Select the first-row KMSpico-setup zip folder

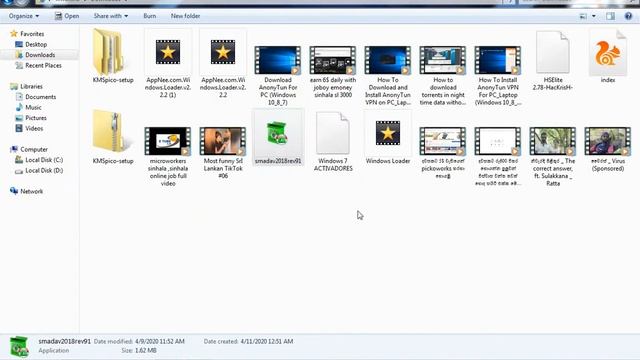click(113, 56)
